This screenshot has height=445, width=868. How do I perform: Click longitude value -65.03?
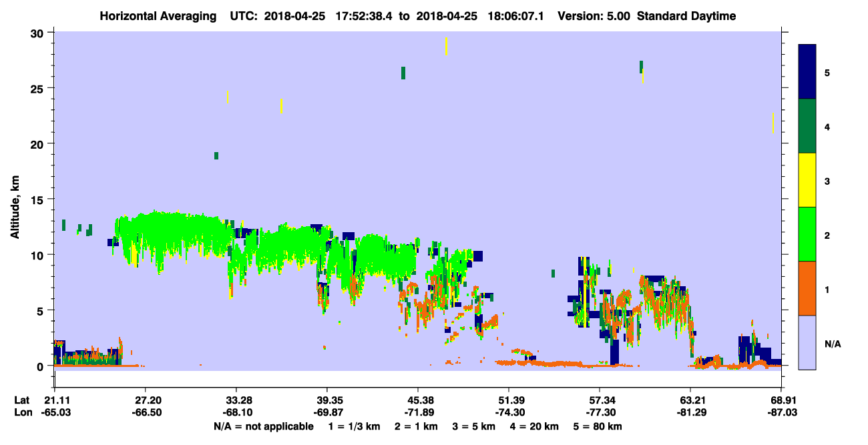56,413
